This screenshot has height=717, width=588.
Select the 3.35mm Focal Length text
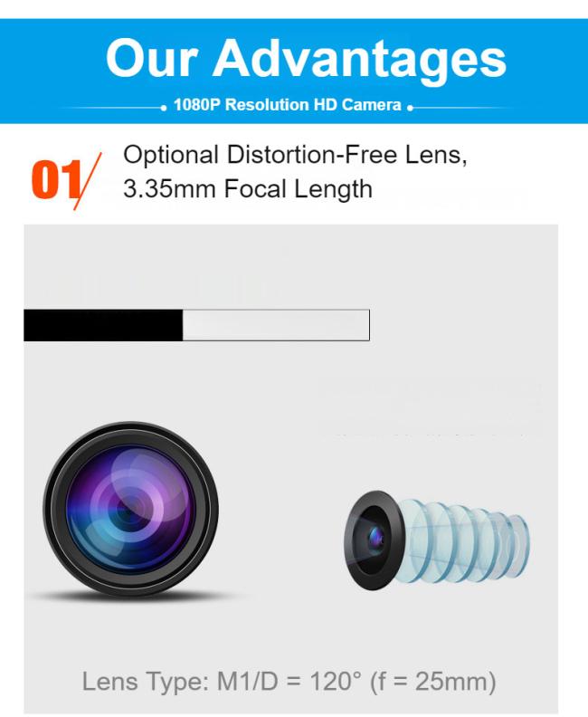coord(248,189)
